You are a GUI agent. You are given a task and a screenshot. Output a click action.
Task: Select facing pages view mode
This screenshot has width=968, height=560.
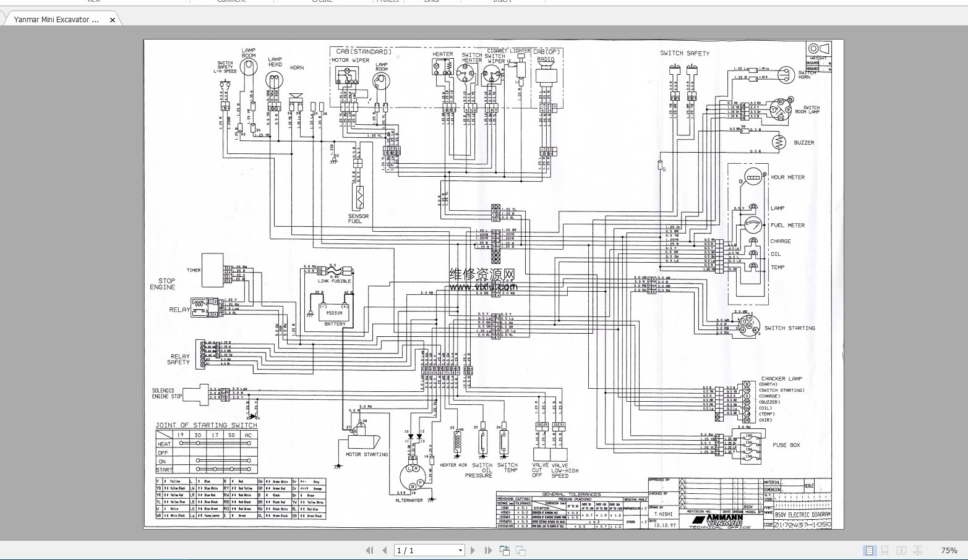[x=902, y=550]
